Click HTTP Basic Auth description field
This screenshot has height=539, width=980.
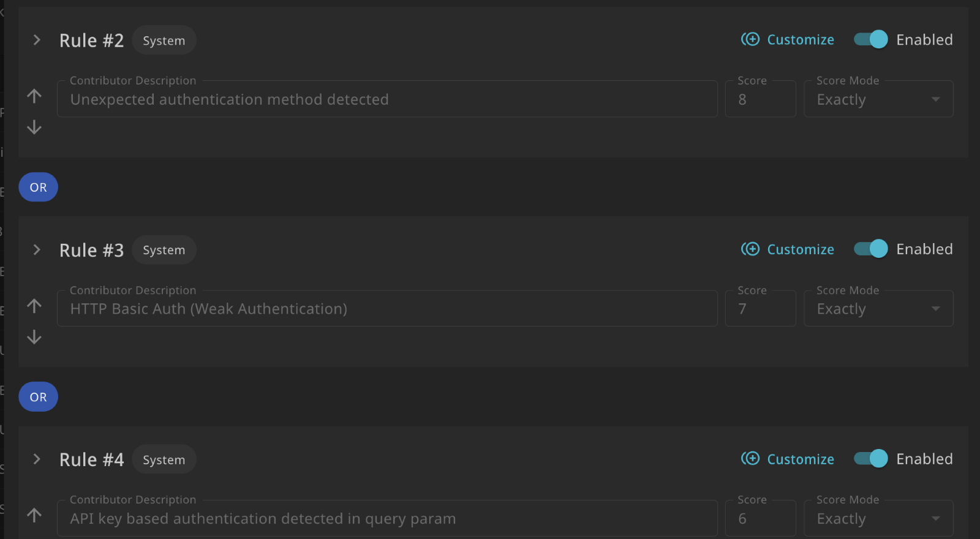pos(387,308)
